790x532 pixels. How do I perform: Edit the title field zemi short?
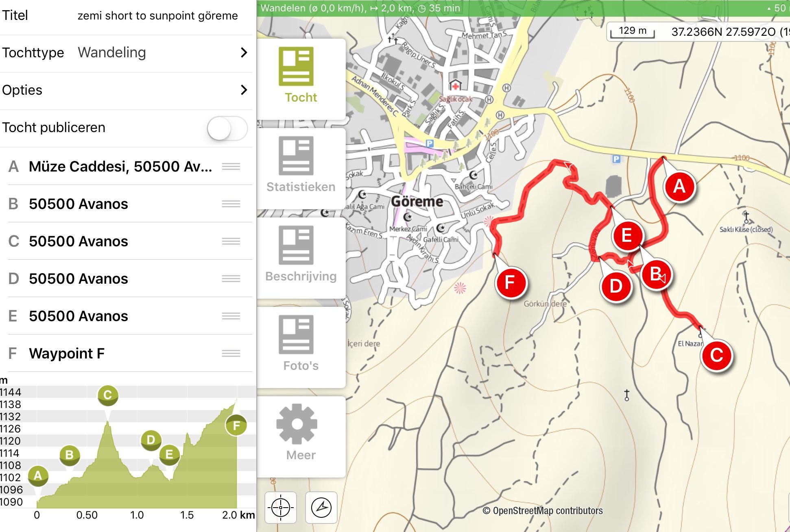tap(157, 16)
